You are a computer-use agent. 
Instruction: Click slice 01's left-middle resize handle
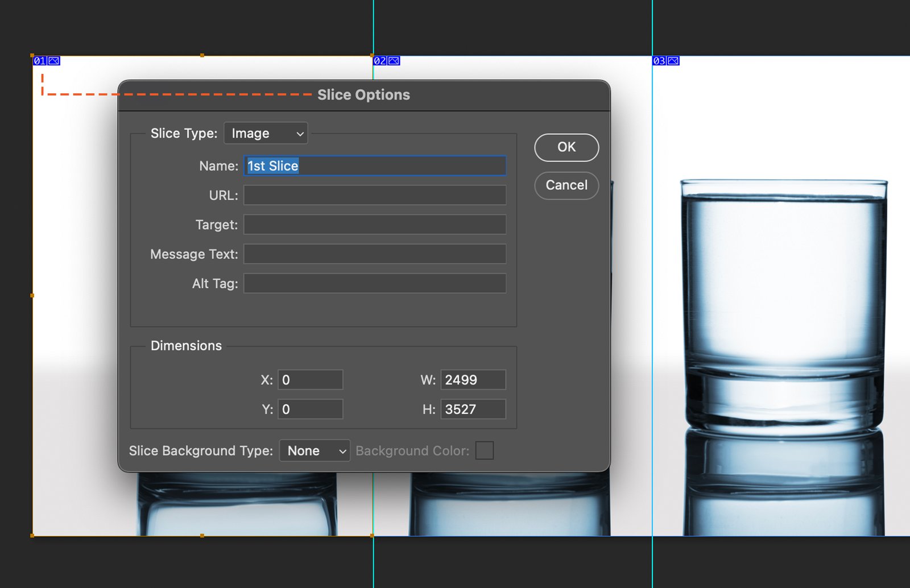(x=32, y=295)
